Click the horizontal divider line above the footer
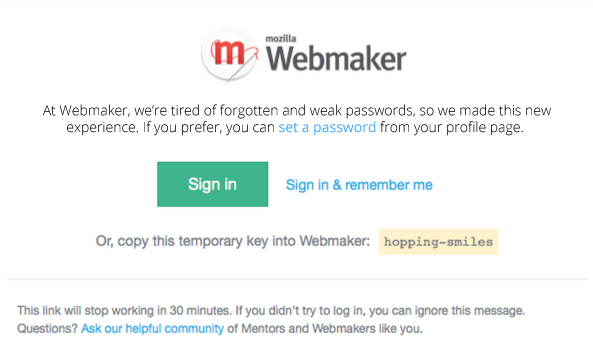The width and height of the screenshot is (593, 360). click(297, 279)
